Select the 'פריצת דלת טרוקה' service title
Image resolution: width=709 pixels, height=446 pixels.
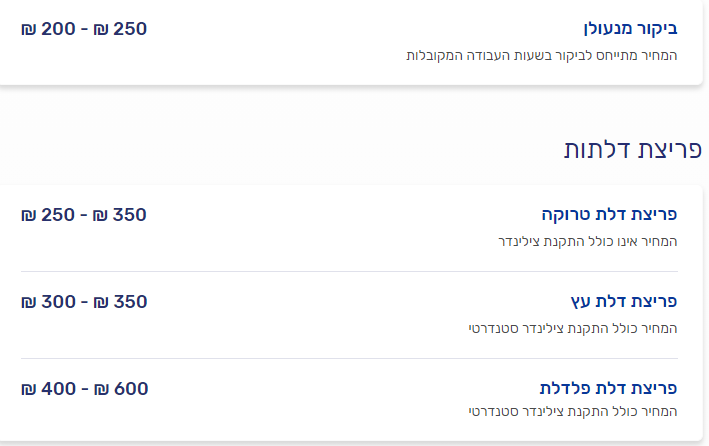[x=610, y=215]
